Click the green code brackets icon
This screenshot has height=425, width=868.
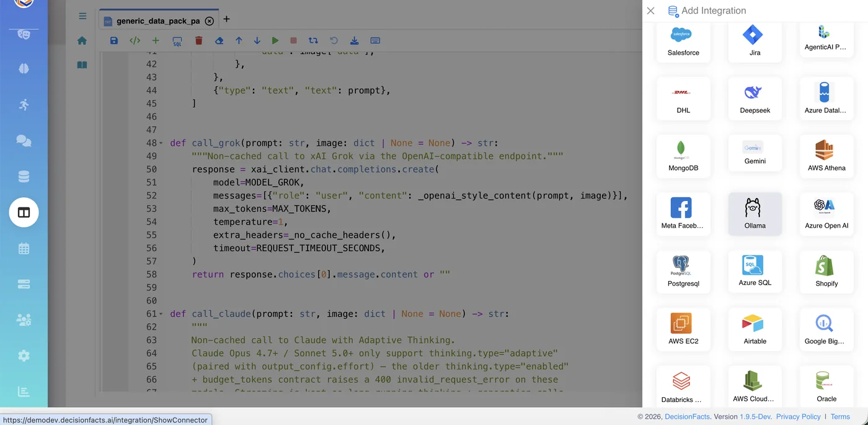(135, 40)
